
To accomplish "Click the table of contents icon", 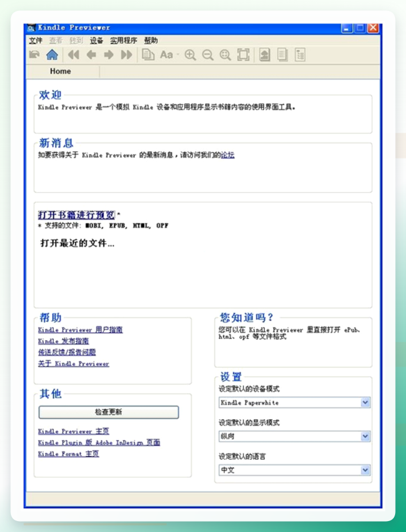I will coord(300,55).
